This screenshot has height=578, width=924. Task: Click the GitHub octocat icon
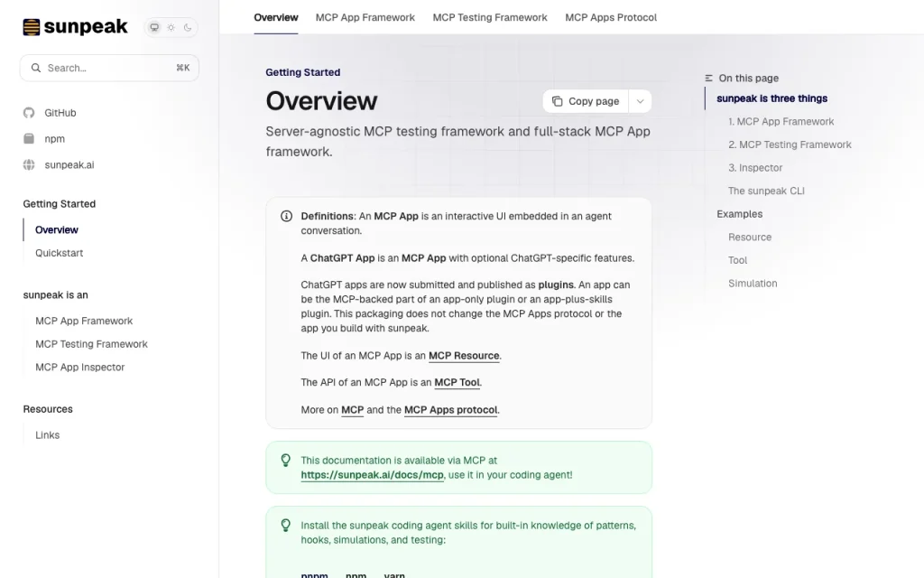pyautogui.click(x=29, y=113)
